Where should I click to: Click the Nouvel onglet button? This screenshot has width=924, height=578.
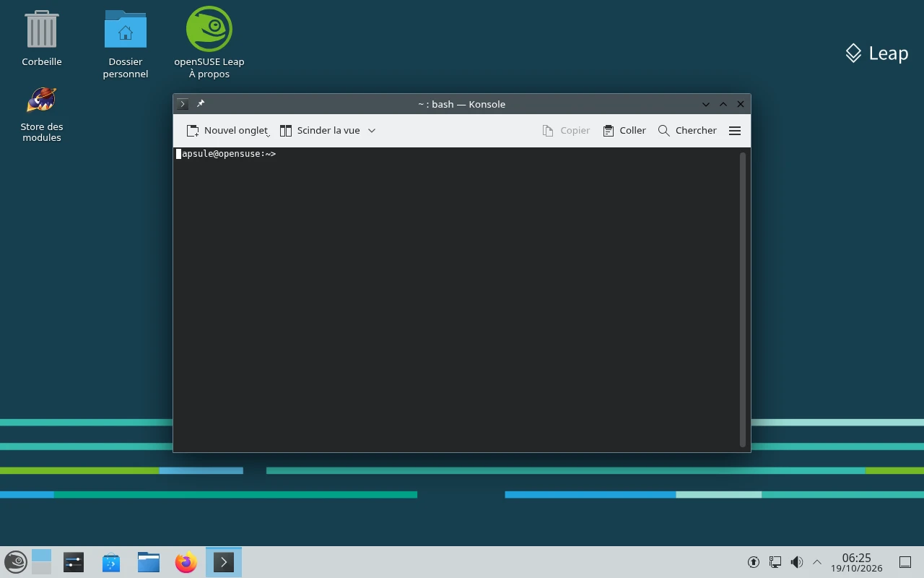click(227, 131)
